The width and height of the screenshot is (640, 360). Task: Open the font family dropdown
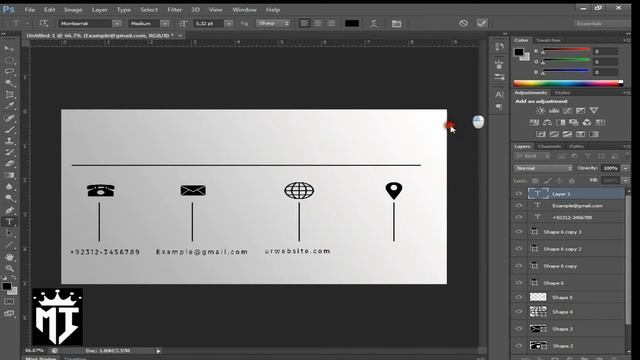117,24
